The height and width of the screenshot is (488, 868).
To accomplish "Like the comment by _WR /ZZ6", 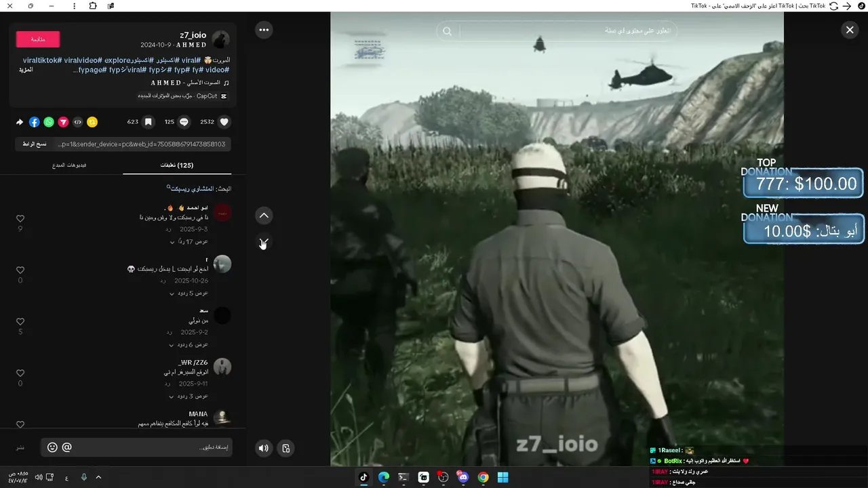I will [20, 373].
